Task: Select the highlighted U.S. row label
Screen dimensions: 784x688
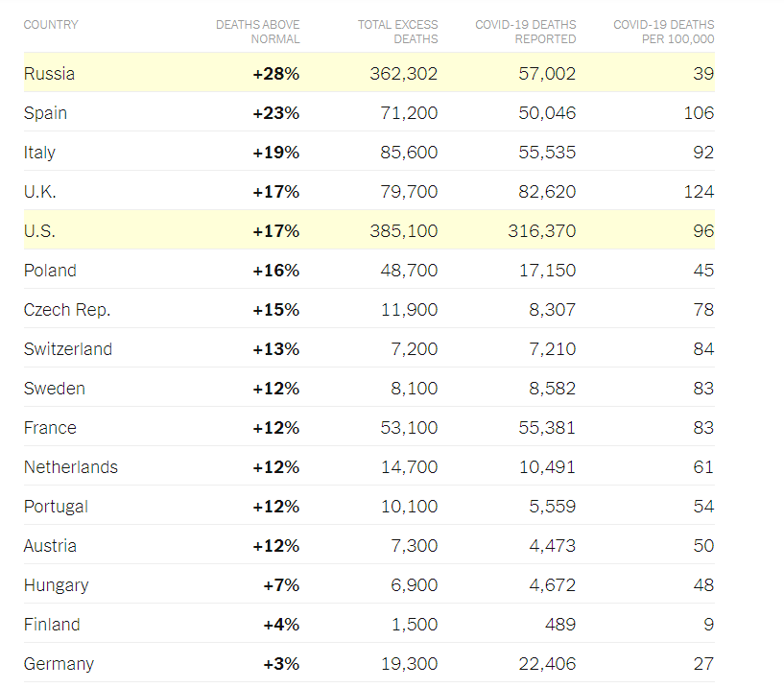Action: point(39,231)
